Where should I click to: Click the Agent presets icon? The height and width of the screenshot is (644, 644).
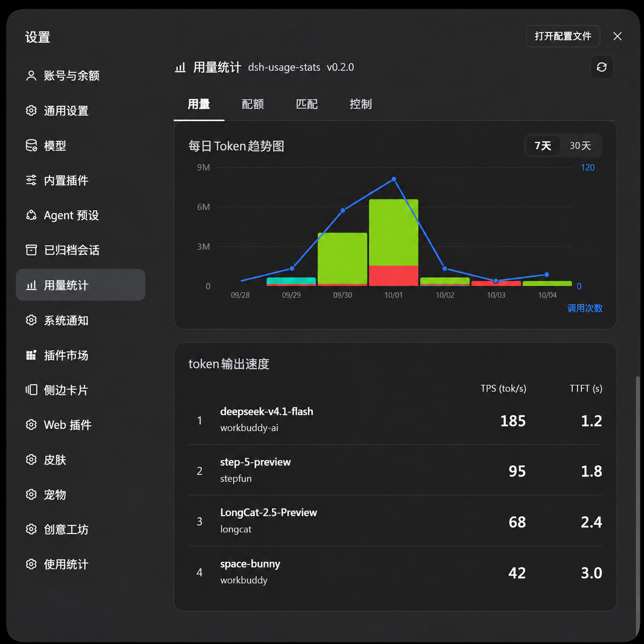click(x=31, y=215)
